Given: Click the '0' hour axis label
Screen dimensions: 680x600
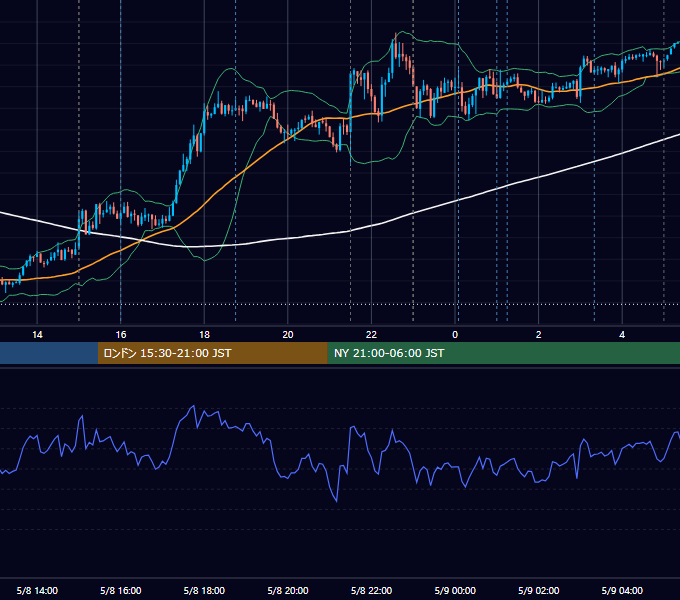Looking at the screenshot, I should [x=455, y=335].
